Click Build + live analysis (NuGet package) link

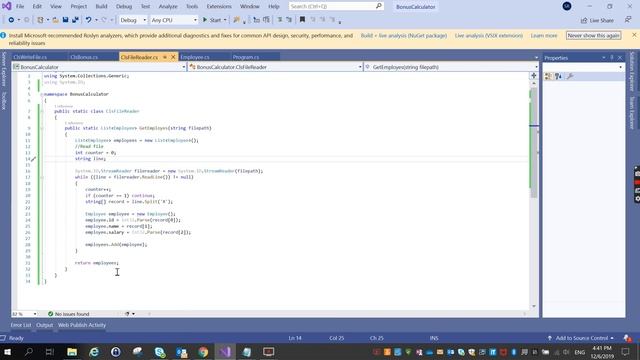[404, 36]
